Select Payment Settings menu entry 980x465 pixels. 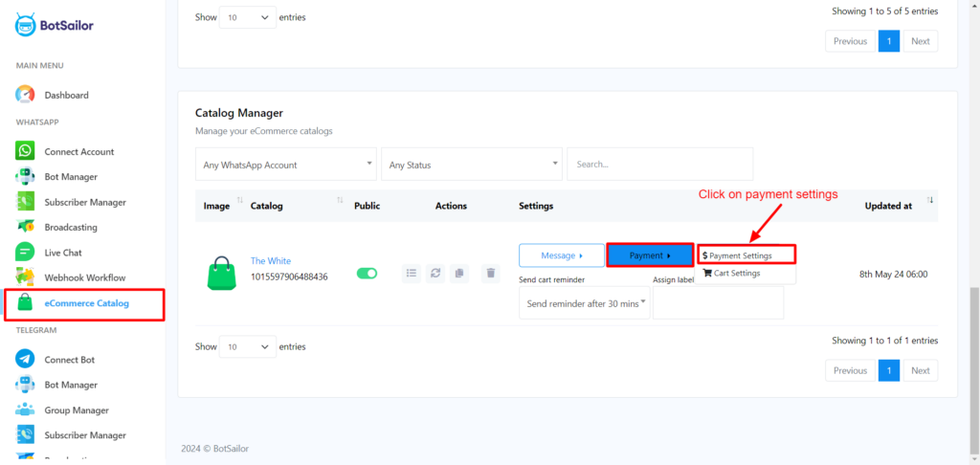(746, 255)
